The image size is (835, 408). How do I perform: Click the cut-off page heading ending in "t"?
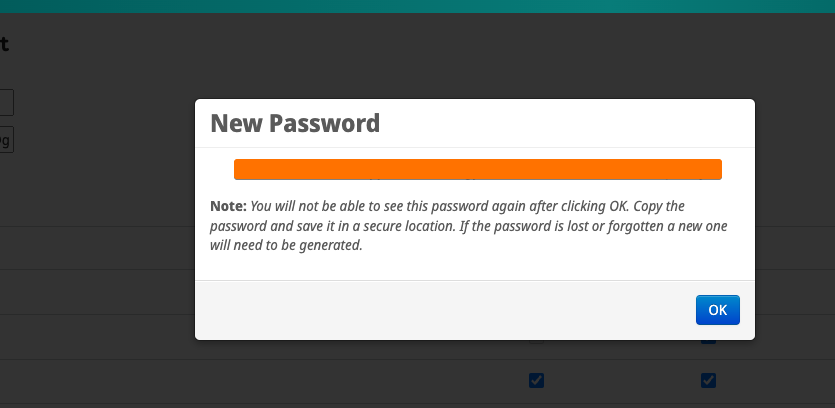pos(4,45)
